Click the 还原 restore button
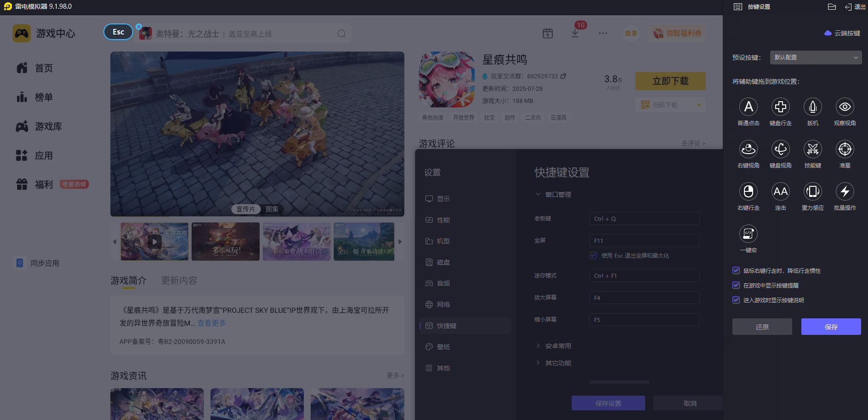The height and width of the screenshot is (420, 868). [x=762, y=327]
